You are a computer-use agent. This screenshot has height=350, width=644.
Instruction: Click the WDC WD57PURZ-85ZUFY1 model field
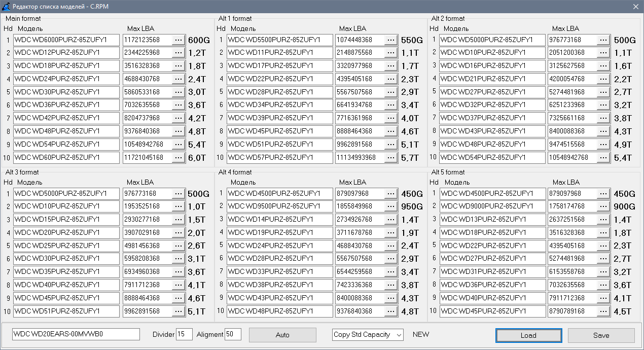279,157
